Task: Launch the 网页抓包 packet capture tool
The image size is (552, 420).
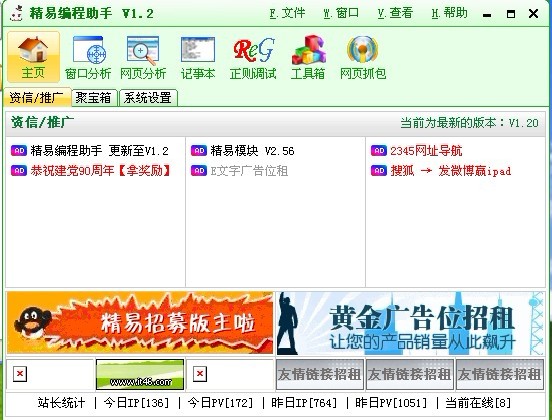Action: pyautogui.click(x=363, y=57)
